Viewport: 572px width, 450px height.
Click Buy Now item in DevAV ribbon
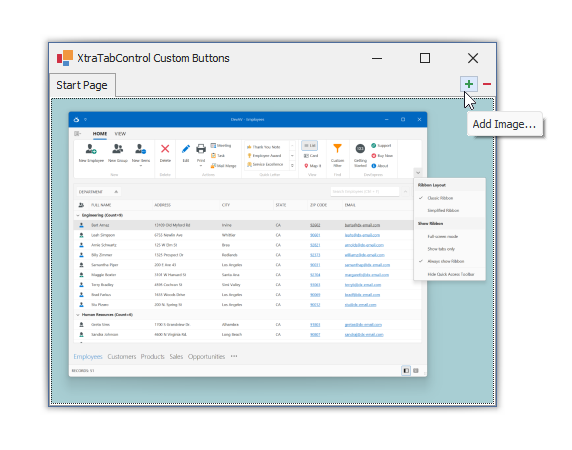coord(382,156)
